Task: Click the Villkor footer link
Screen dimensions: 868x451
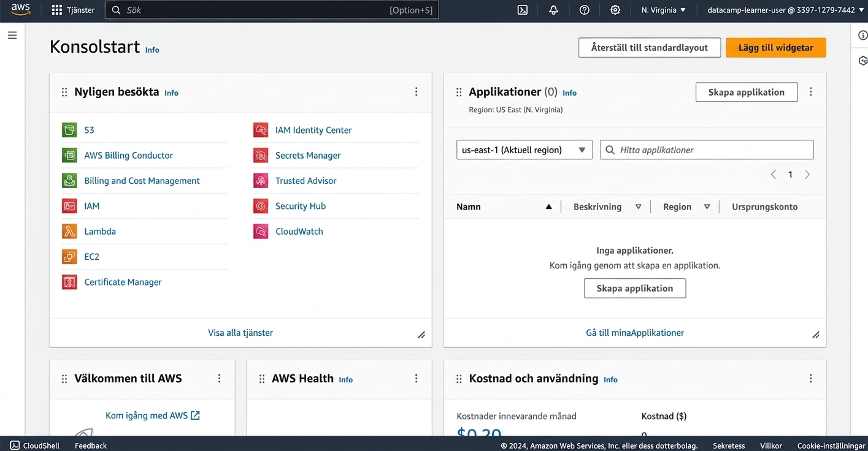Action: click(x=771, y=445)
